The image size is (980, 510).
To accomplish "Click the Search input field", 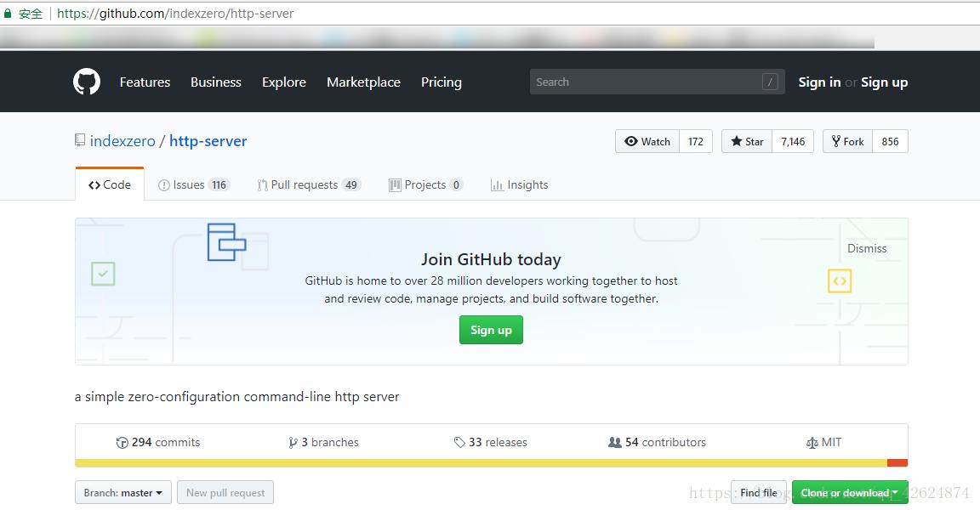I will point(657,82).
